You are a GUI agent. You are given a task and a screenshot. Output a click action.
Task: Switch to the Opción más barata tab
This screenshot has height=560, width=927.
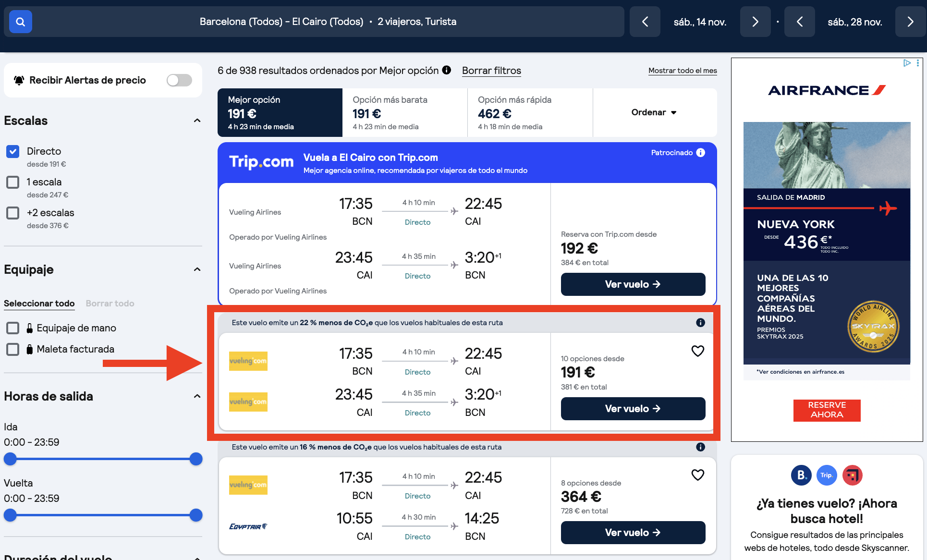pos(405,112)
